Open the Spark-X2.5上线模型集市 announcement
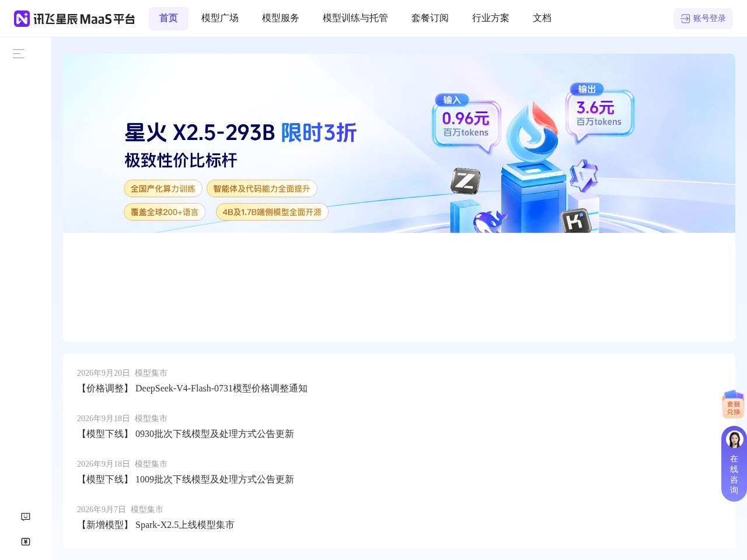The width and height of the screenshot is (747, 560). point(156,525)
